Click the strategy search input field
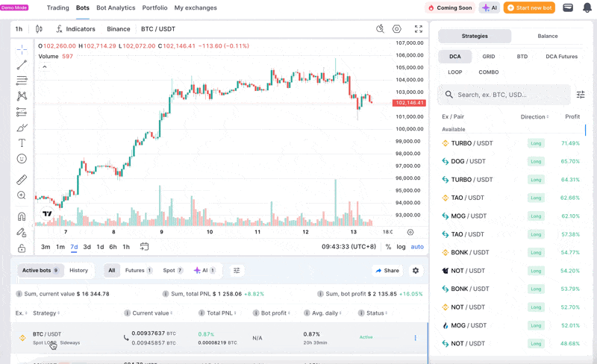This screenshot has height=364, width=597. coord(511,95)
